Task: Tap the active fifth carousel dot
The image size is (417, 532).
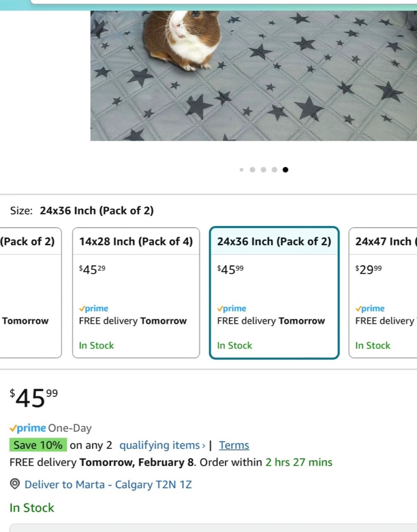Action: coord(285,170)
